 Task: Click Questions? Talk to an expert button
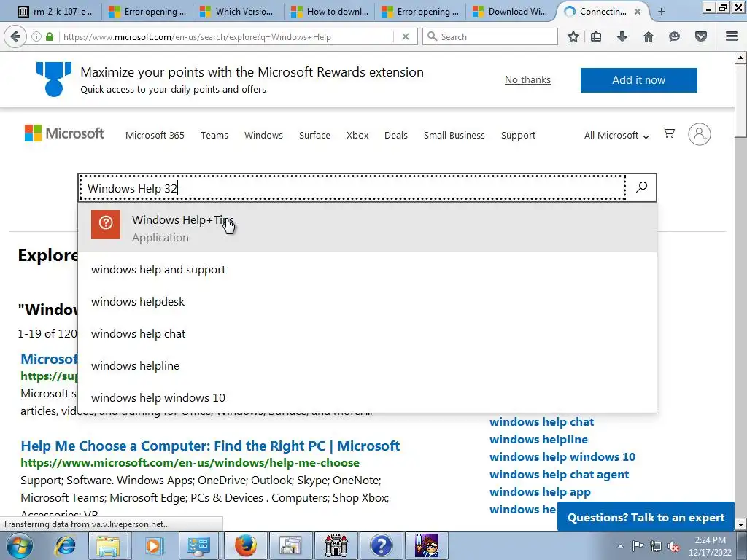click(646, 517)
